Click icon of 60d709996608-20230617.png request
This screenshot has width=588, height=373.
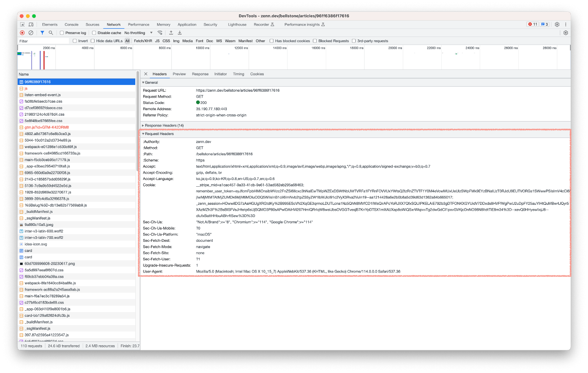(x=21, y=264)
